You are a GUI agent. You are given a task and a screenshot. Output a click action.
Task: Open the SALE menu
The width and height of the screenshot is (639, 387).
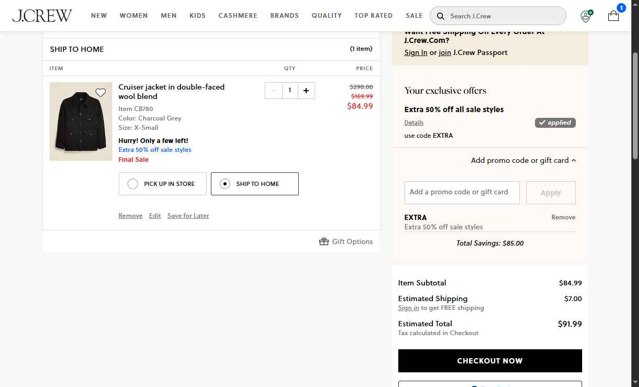tap(414, 15)
